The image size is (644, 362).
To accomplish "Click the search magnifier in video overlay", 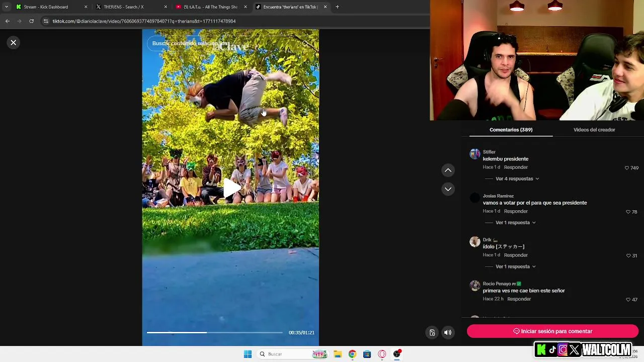I will click(305, 44).
